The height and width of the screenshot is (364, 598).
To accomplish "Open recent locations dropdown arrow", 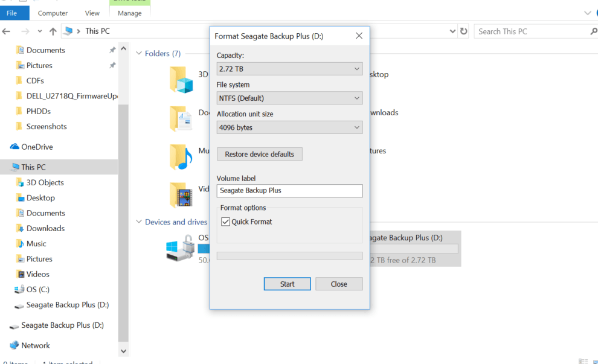I will [40, 31].
